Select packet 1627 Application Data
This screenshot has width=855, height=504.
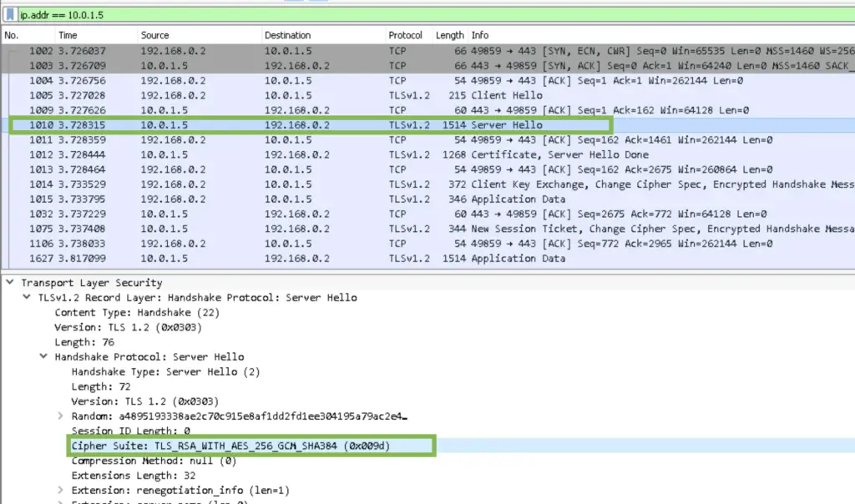[x=428, y=259]
